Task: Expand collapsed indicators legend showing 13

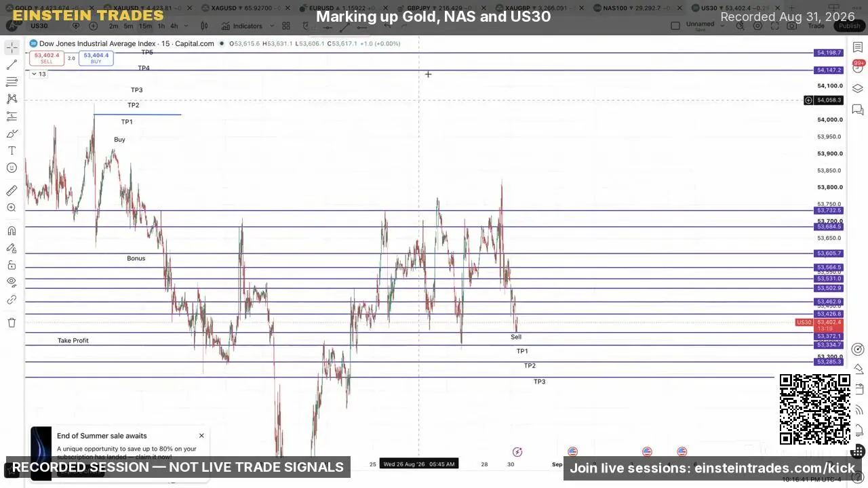Action: point(39,74)
